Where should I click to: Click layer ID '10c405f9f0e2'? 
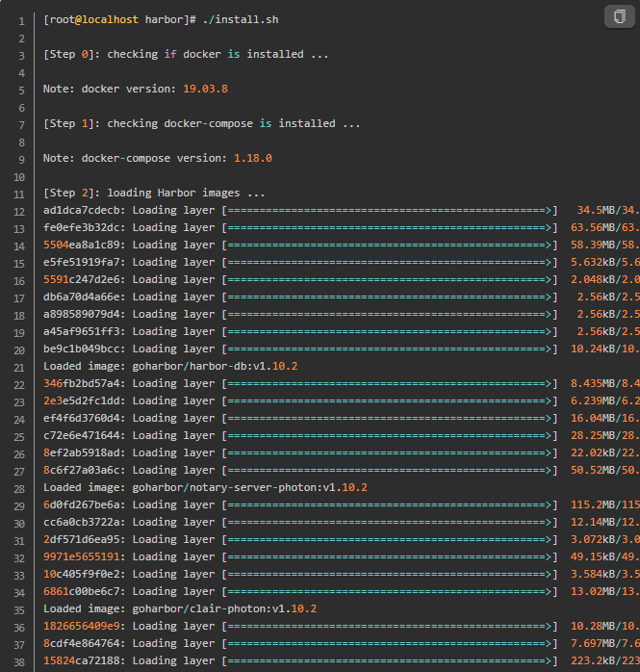click(x=82, y=575)
